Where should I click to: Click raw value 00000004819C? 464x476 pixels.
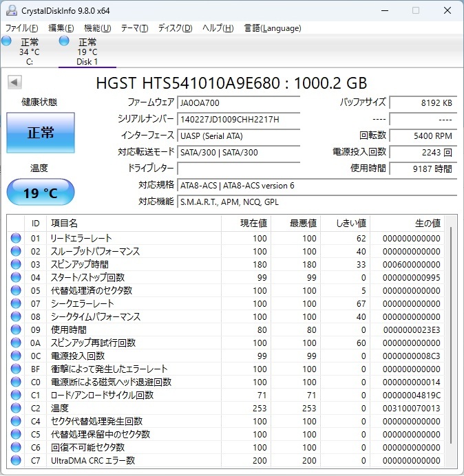coord(412,395)
